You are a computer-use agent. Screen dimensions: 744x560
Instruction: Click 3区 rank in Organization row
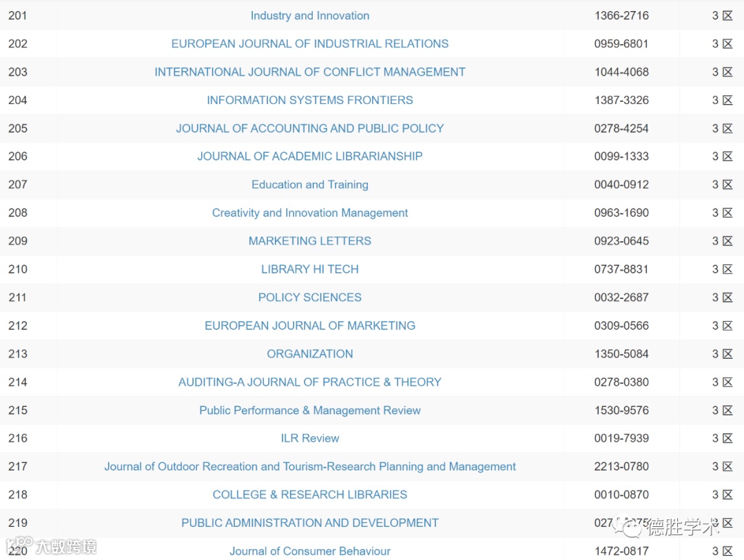tap(722, 353)
